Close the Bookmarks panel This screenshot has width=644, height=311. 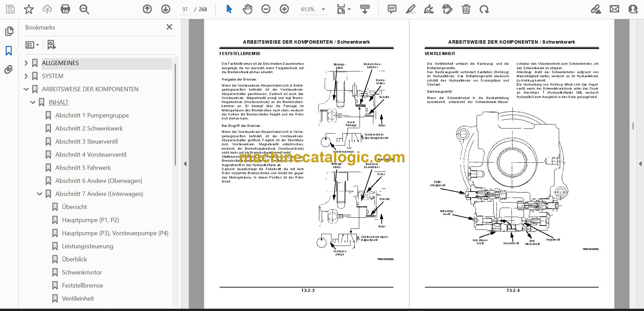click(169, 27)
